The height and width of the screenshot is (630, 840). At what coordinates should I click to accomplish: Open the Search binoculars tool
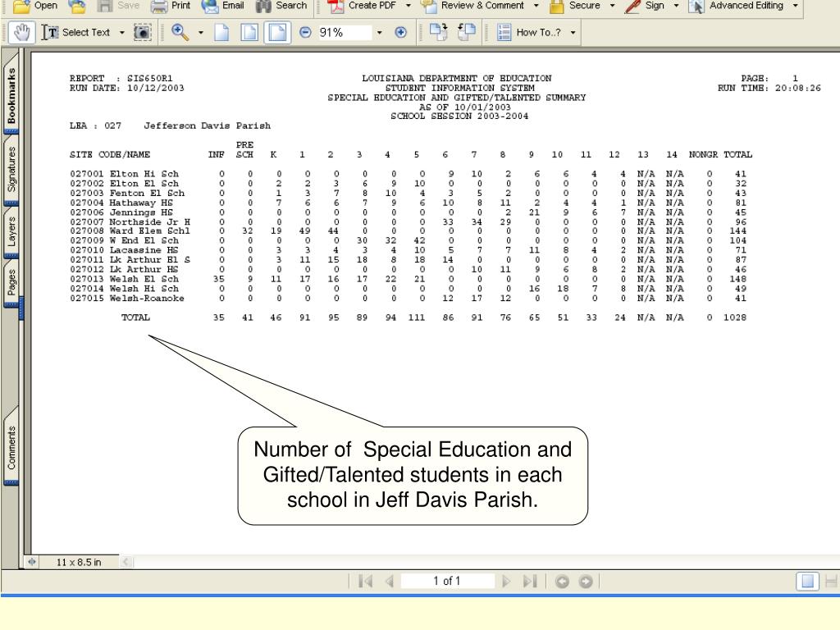281,6
